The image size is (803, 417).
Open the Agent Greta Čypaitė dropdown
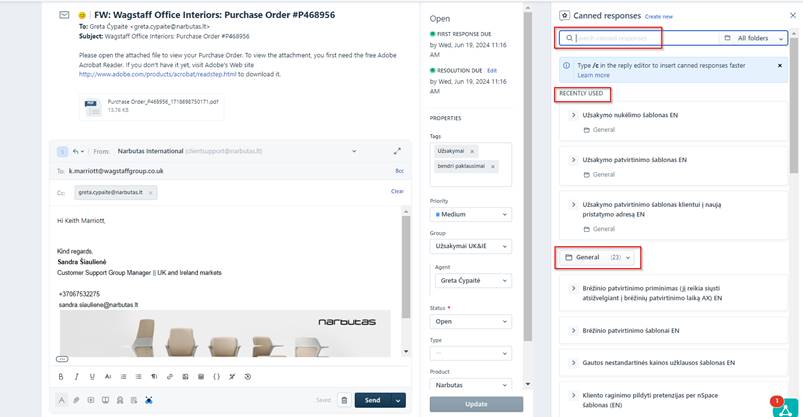pyautogui.click(x=473, y=281)
